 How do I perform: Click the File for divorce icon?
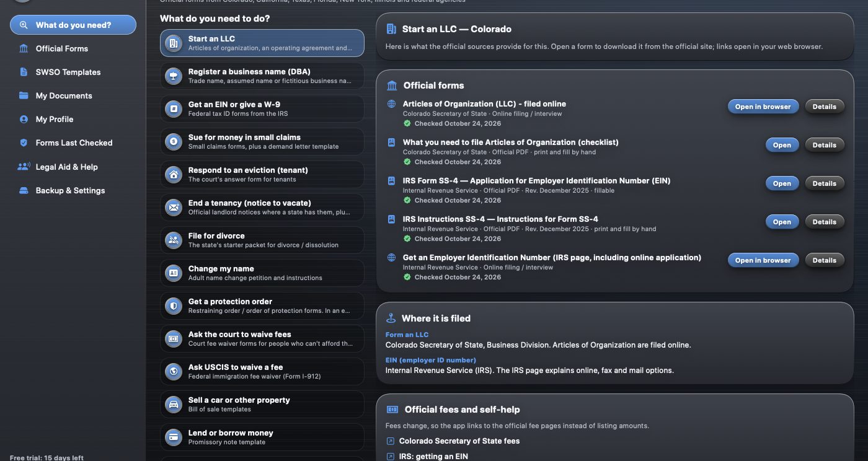coord(174,240)
